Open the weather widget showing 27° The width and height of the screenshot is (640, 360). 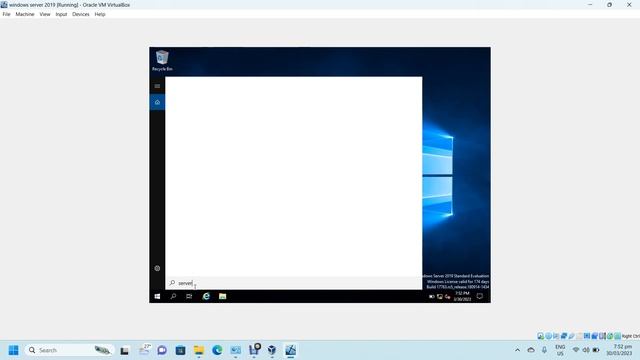pos(144,350)
